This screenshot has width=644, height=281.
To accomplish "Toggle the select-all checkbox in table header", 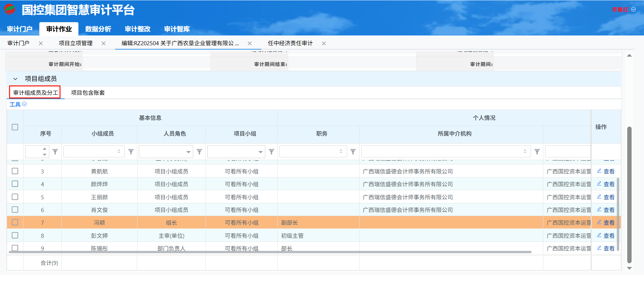I will (x=15, y=127).
